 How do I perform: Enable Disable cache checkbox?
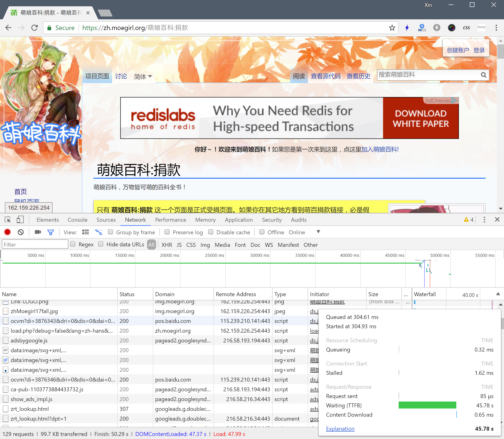[211, 232]
